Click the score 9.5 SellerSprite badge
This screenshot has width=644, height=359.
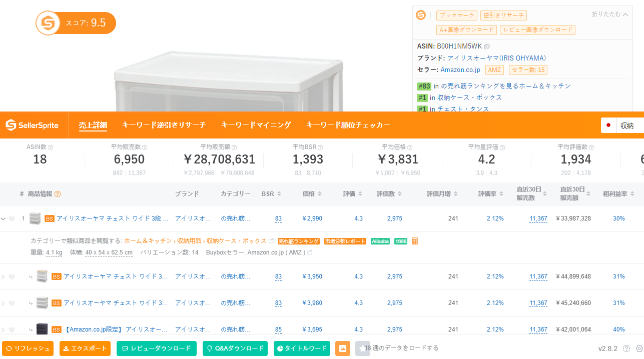coord(76,23)
